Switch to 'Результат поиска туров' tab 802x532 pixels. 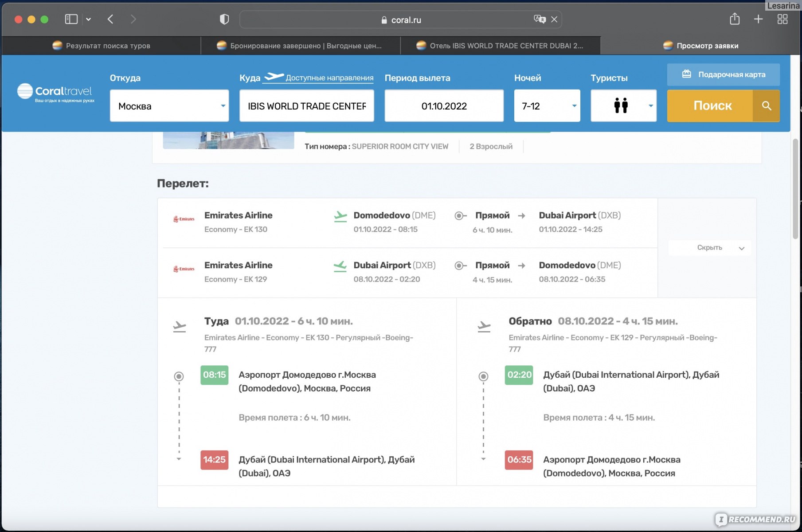[x=102, y=46]
